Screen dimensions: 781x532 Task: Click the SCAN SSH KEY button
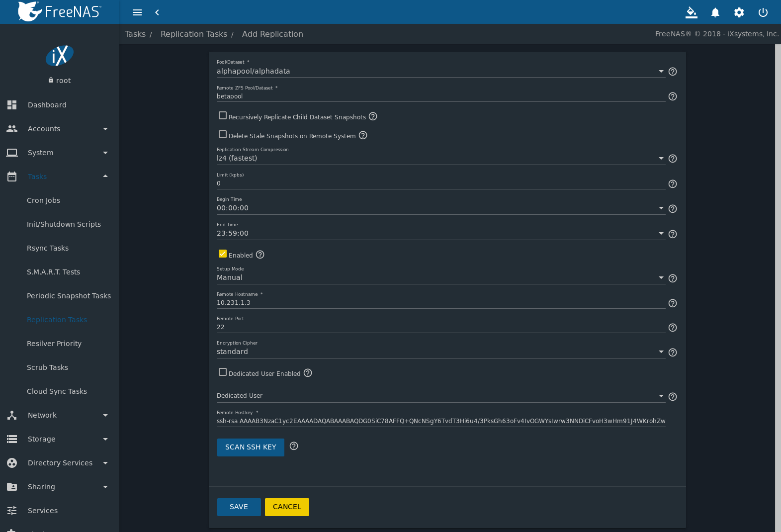pos(251,447)
